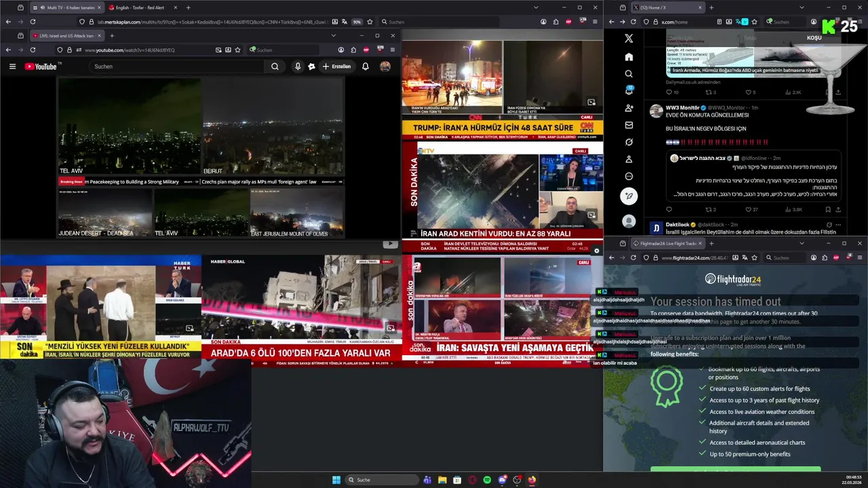
Task: List all tabs in X window
Action: click(802, 7)
